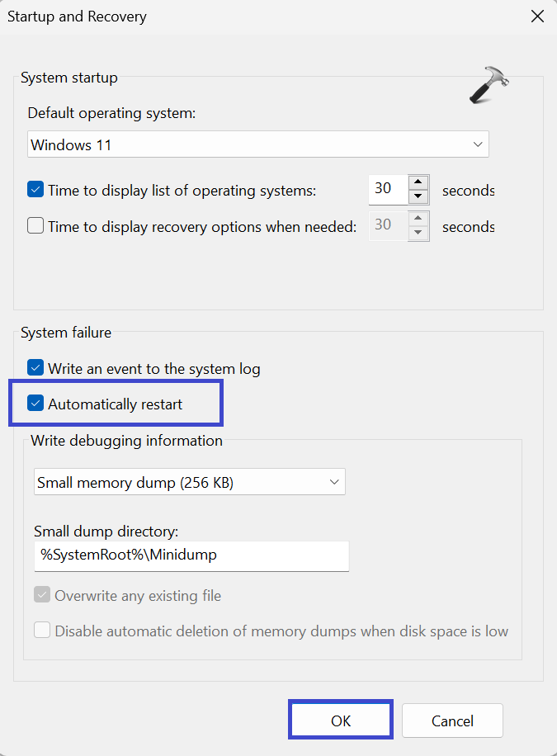The width and height of the screenshot is (557, 756).
Task: Click the recovery options down spinner arrow
Action: tap(419, 233)
